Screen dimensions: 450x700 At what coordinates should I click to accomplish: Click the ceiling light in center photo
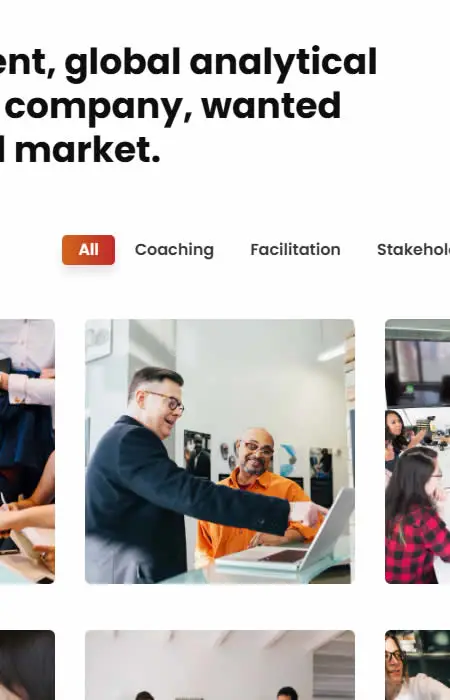point(331,353)
